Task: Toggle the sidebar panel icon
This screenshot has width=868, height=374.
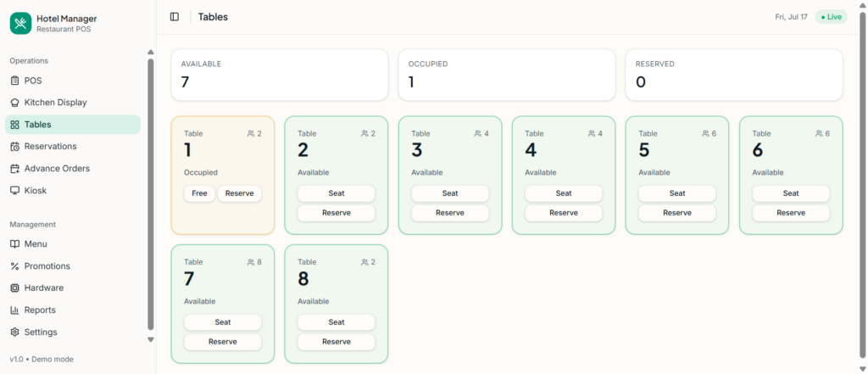Action: point(175,17)
